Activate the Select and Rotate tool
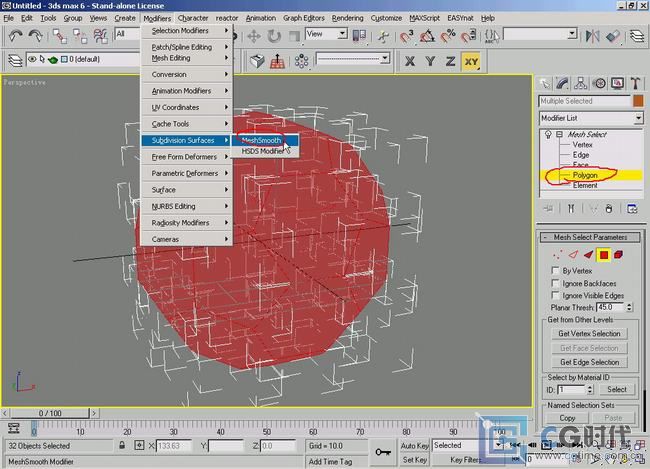The height and width of the screenshot is (469, 650). point(274,36)
